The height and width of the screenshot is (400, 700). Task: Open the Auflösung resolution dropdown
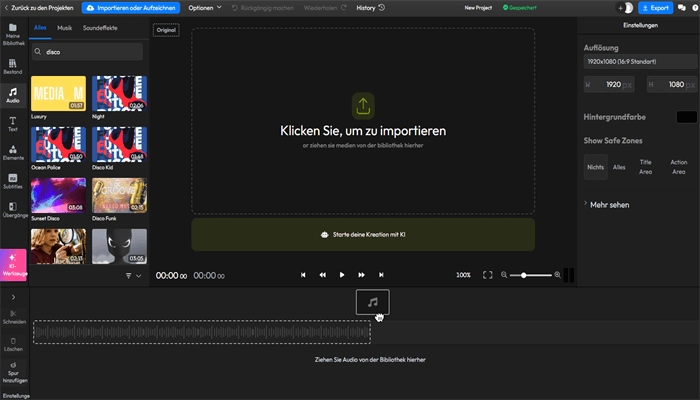(x=640, y=62)
